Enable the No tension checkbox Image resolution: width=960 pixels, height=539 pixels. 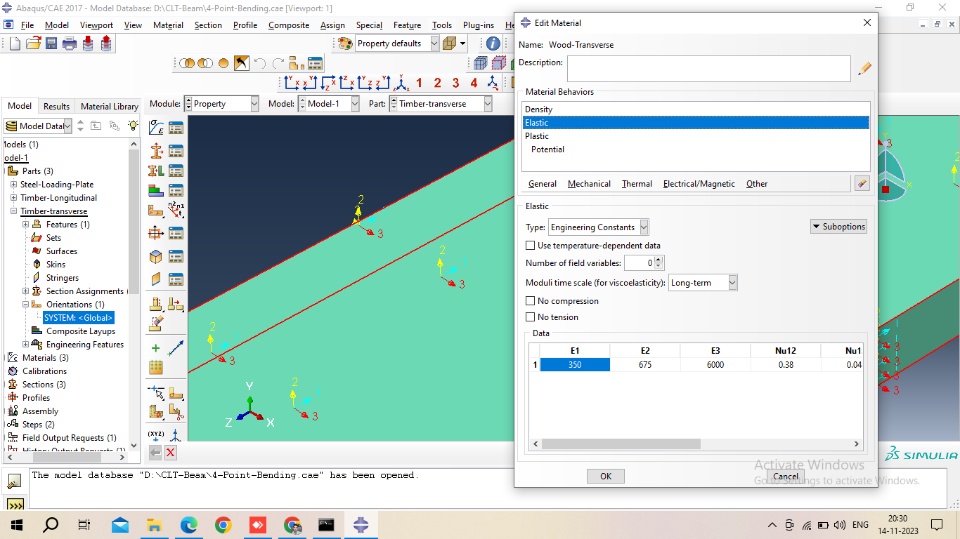[531, 317]
